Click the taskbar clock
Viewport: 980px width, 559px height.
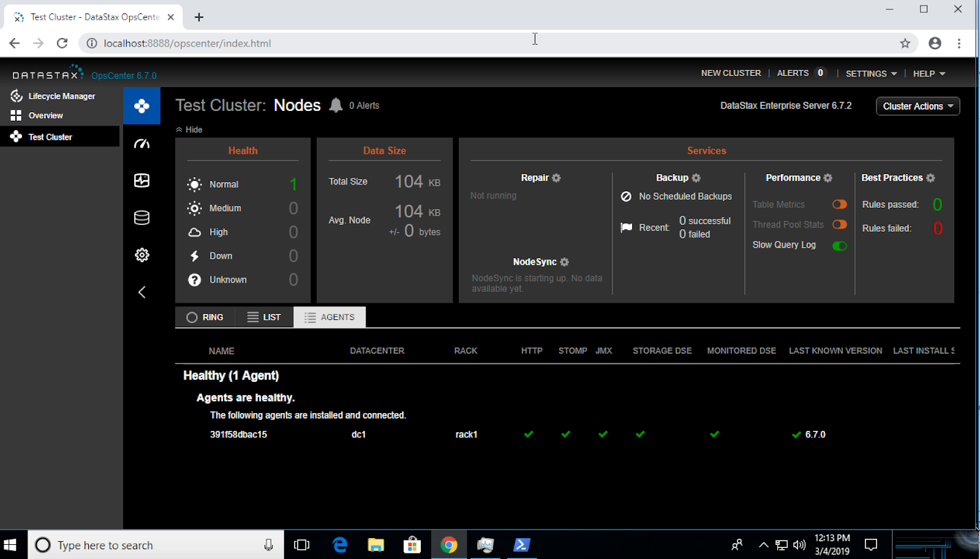point(832,545)
